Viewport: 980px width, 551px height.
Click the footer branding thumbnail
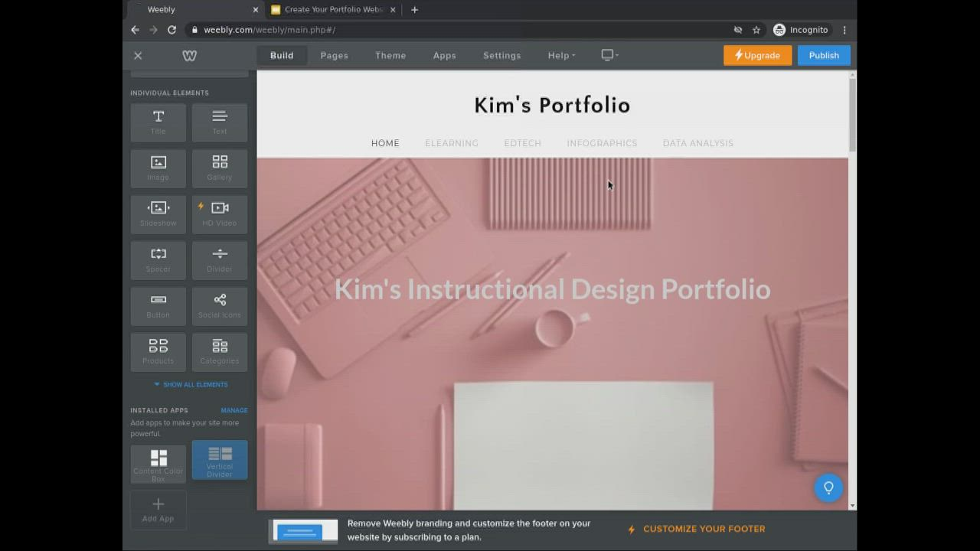303,531
